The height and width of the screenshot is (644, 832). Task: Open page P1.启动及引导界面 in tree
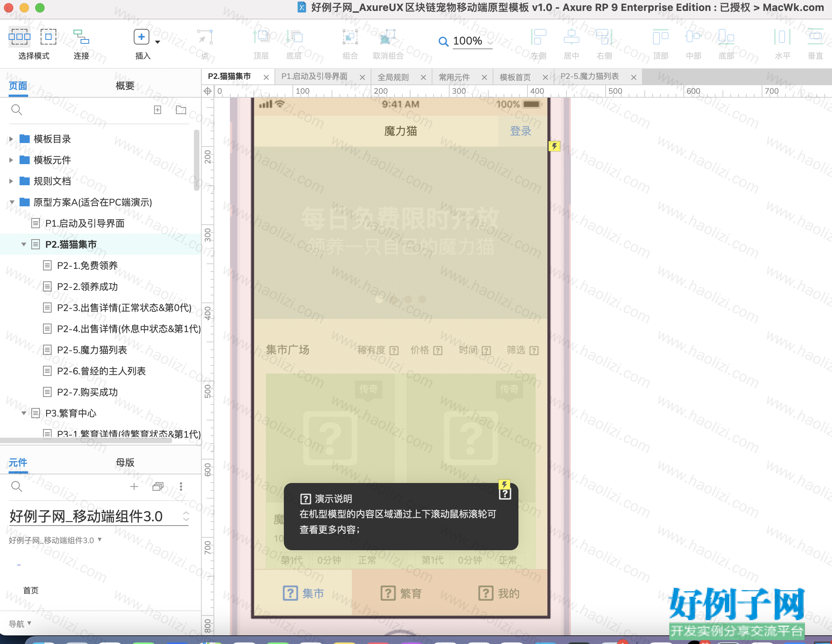point(84,223)
